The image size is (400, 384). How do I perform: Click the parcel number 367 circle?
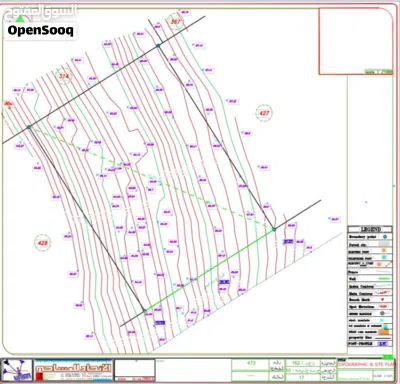pos(175,21)
